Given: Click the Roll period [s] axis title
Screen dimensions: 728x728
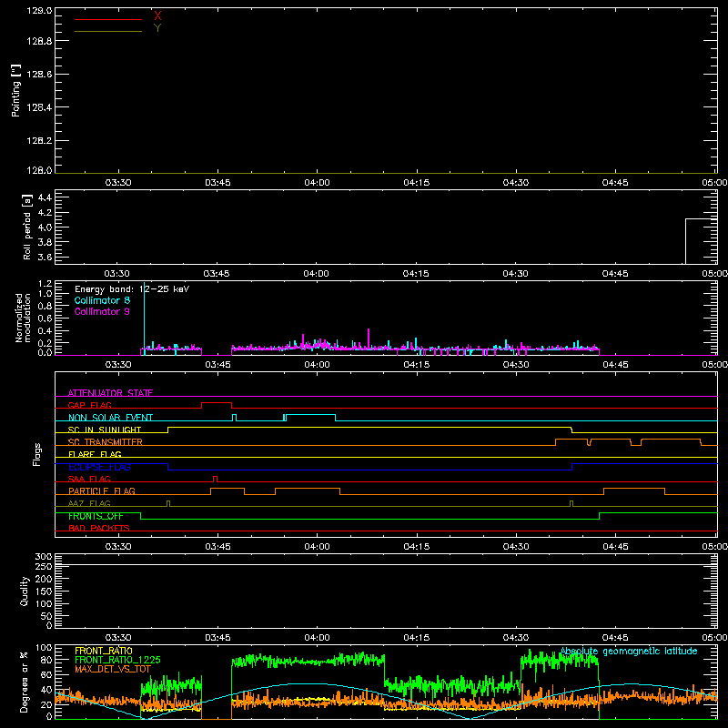Looking at the screenshot, I should [x=27, y=227].
